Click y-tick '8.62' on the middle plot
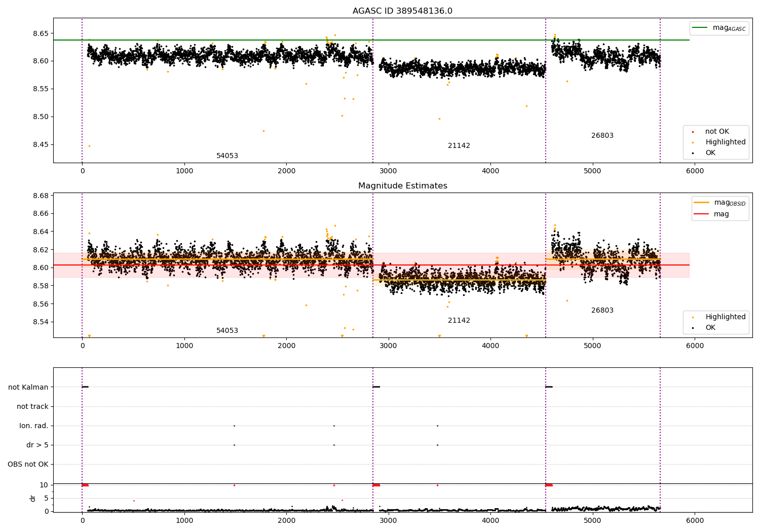Screen dimensions: 760x532 [x=41, y=250]
